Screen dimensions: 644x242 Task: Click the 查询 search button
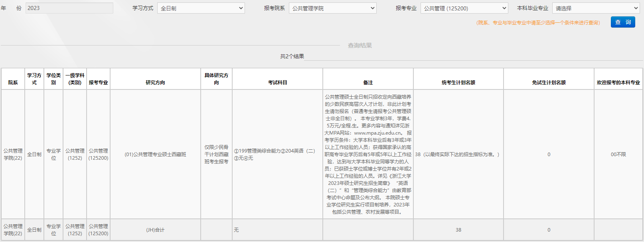pos(622,22)
